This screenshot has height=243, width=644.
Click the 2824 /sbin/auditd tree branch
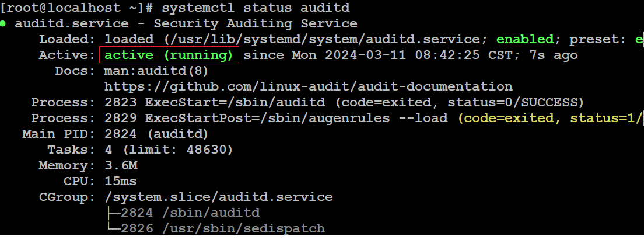pos(183,213)
